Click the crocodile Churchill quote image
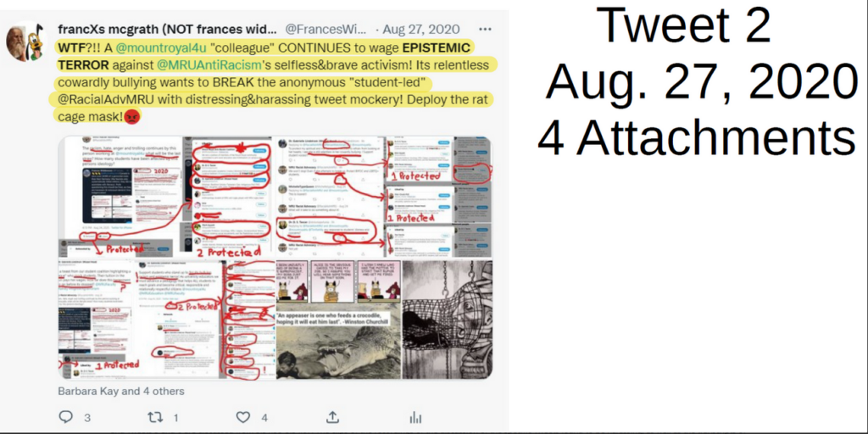This screenshot has width=868, height=434. click(338, 342)
